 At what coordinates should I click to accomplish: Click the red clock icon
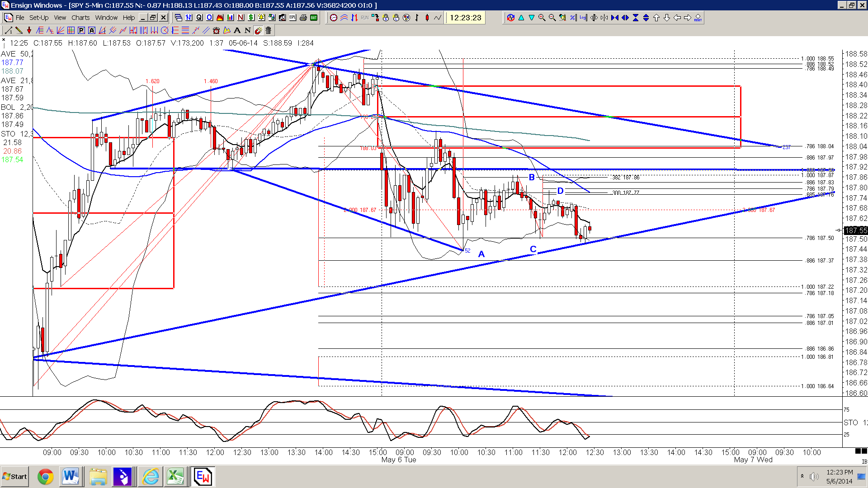click(x=334, y=18)
